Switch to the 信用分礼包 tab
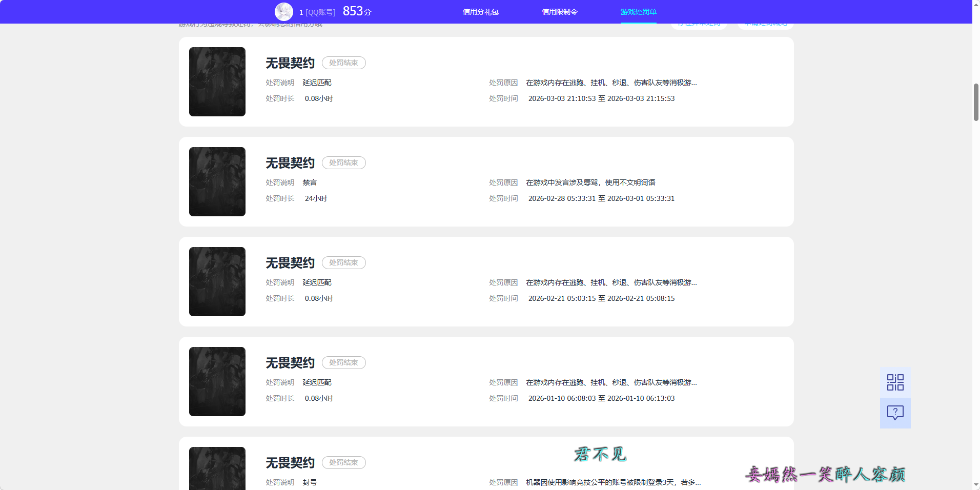The image size is (980, 490). [x=480, y=11]
